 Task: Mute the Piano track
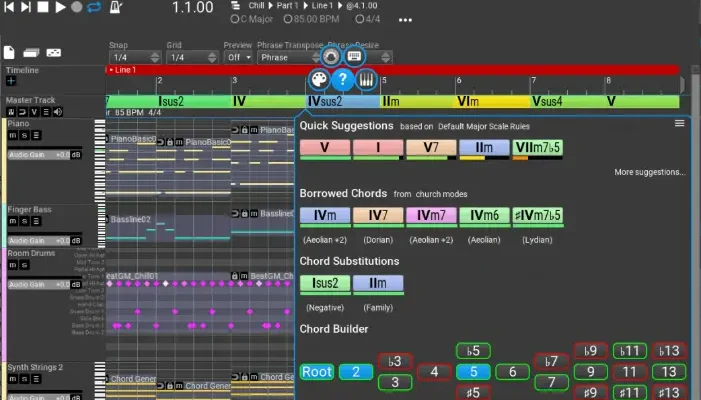[x=13, y=135]
